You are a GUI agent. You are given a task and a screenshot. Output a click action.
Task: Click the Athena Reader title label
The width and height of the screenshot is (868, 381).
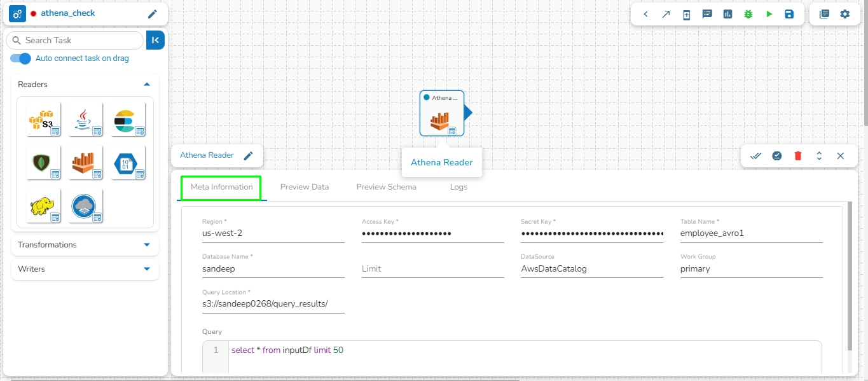click(x=207, y=155)
